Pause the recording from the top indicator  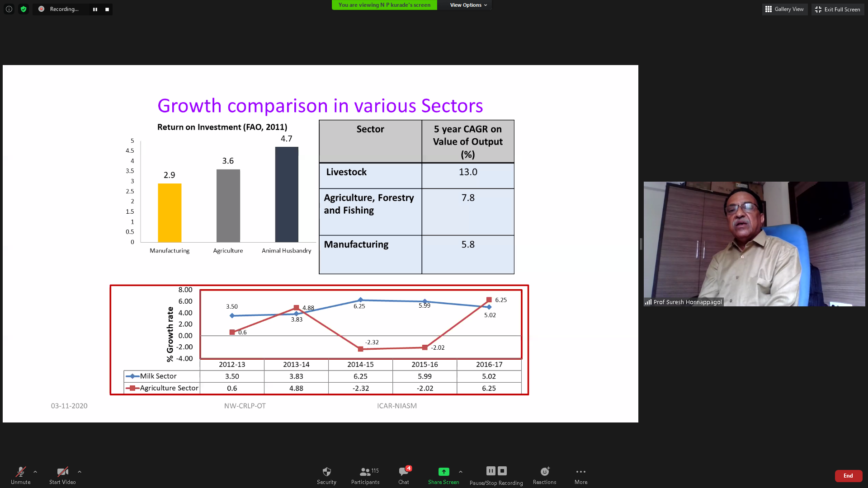point(95,9)
